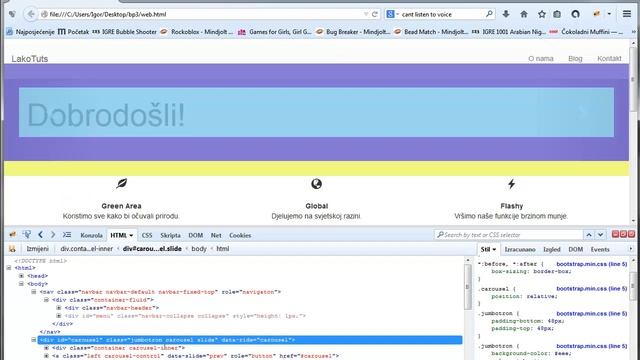The width and height of the screenshot is (640, 360).
Task: Jump to next search match arrow
Action: (x=600, y=235)
